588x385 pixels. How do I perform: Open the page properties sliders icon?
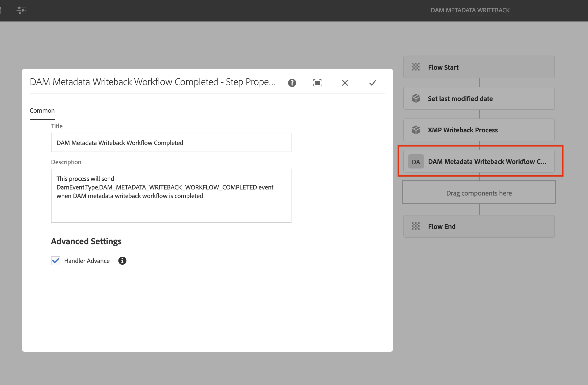21,10
